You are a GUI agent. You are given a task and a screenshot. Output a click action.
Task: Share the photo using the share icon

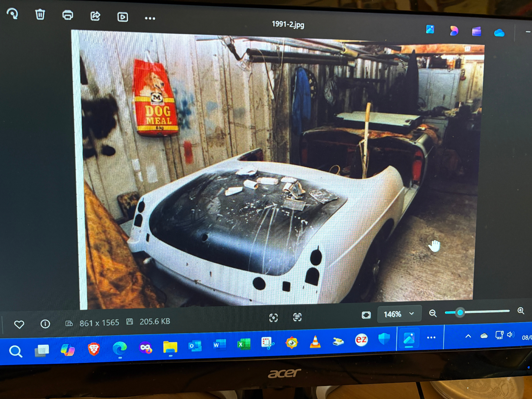tap(95, 16)
